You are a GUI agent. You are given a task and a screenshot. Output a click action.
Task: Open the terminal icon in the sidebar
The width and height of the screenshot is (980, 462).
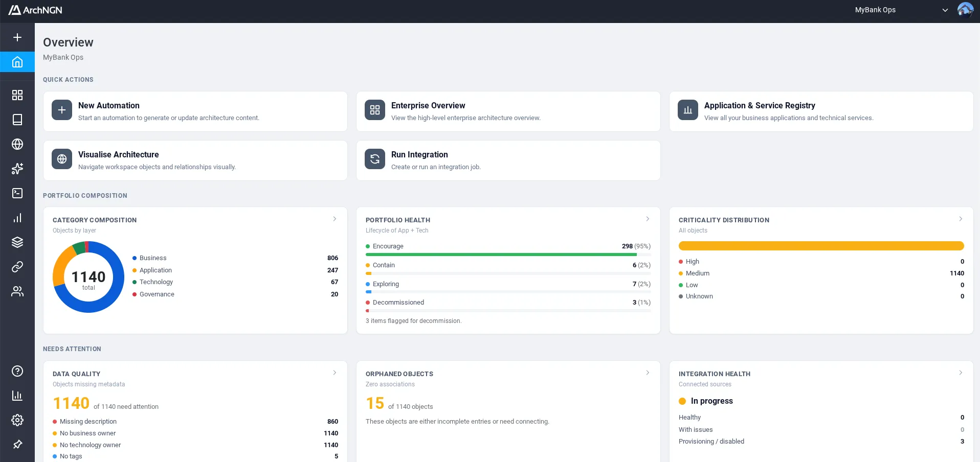[x=17, y=193]
